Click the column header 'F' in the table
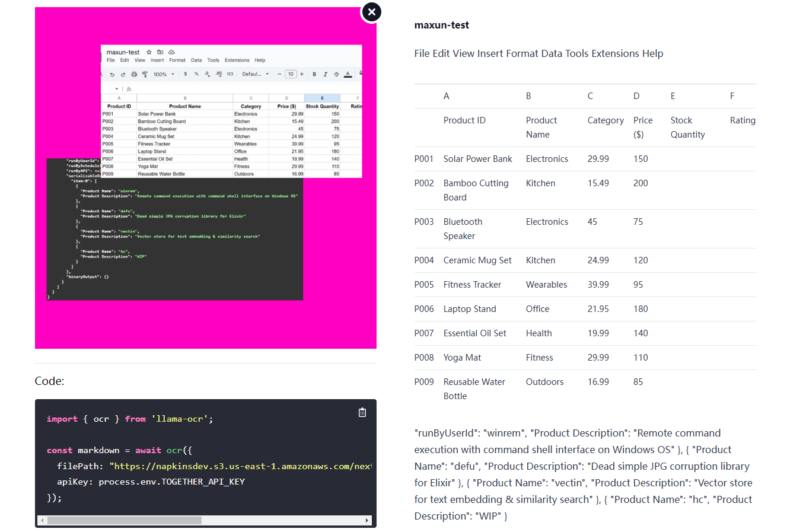The image size is (800, 532). 732,96
